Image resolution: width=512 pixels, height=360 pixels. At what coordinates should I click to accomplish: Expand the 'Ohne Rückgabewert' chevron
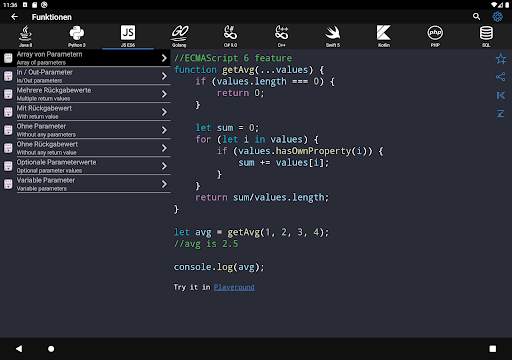[164, 148]
